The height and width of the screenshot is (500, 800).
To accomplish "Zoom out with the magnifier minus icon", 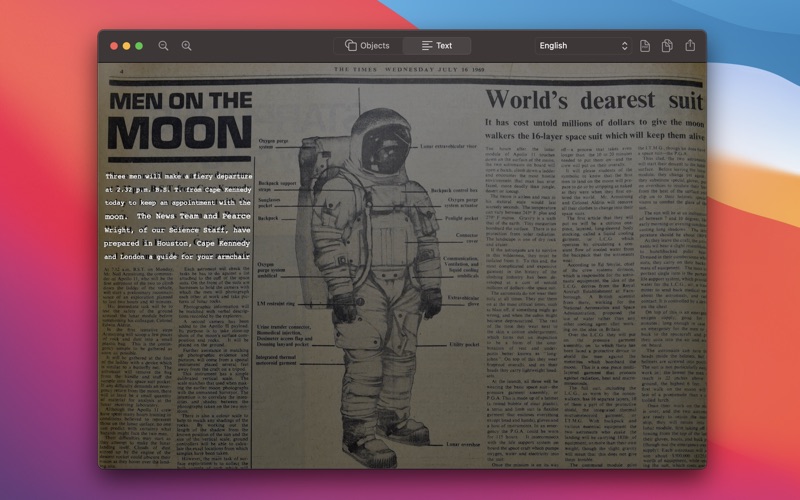I will click(x=163, y=46).
